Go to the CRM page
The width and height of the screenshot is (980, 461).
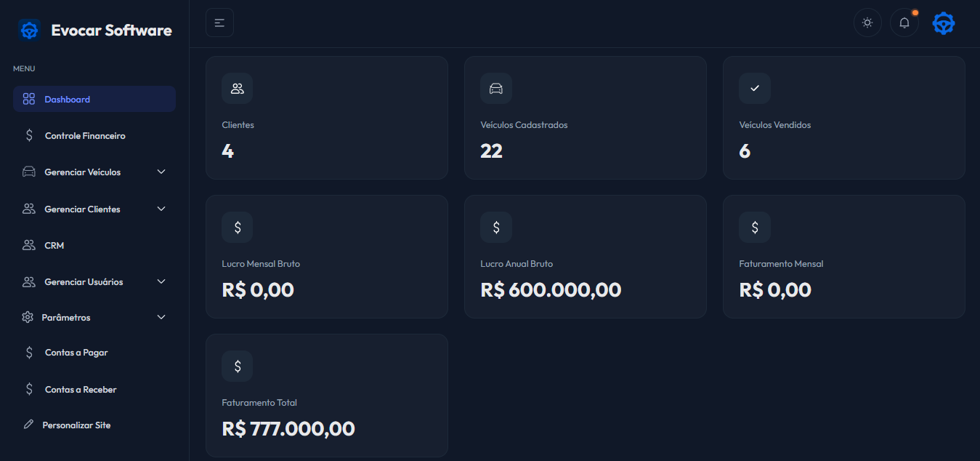pyautogui.click(x=54, y=246)
